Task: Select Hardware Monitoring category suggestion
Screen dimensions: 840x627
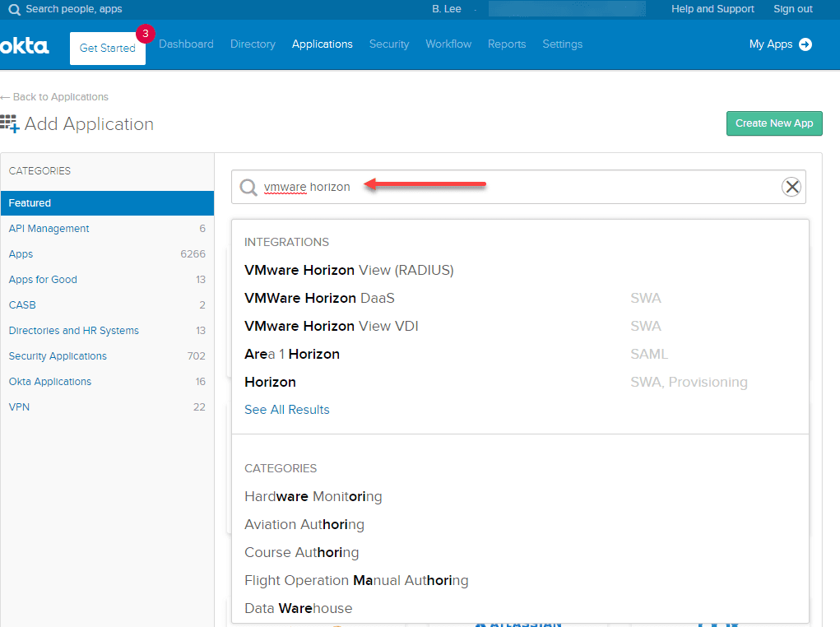Action: coord(313,497)
